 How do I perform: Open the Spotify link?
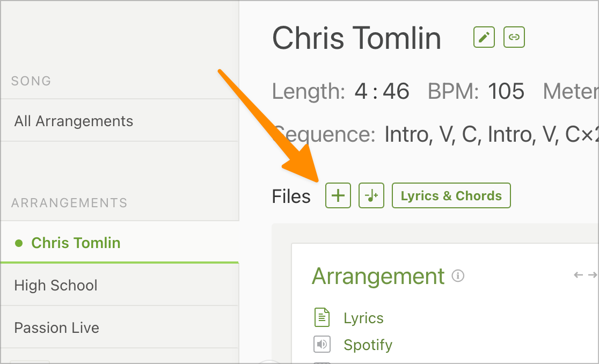coord(368,345)
